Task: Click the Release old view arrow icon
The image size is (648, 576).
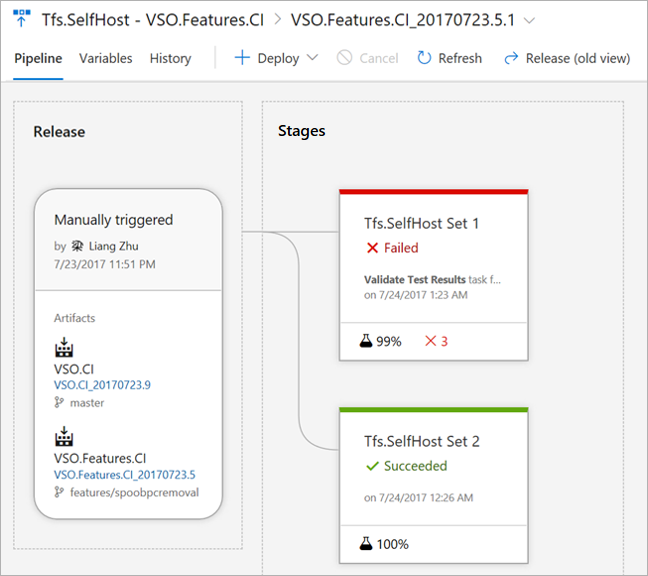Action: click(511, 58)
